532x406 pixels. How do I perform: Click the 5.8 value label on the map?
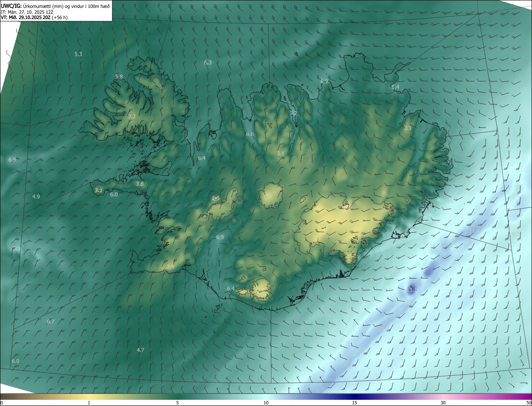tap(119, 76)
